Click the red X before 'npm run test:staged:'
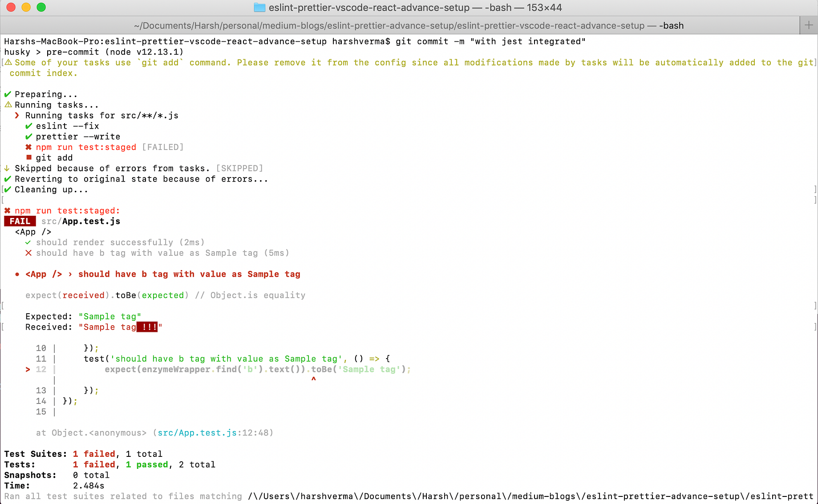Viewport: 818px width, 504px height. pyautogui.click(x=7, y=211)
